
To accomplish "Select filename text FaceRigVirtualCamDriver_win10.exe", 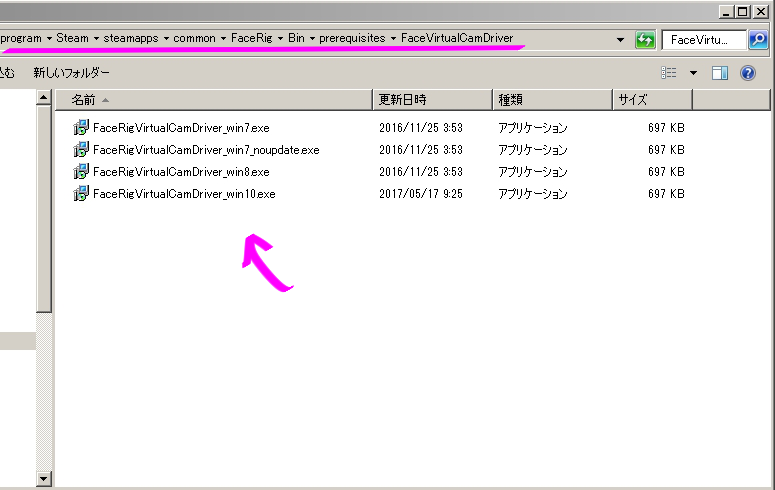I will tap(184, 194).
